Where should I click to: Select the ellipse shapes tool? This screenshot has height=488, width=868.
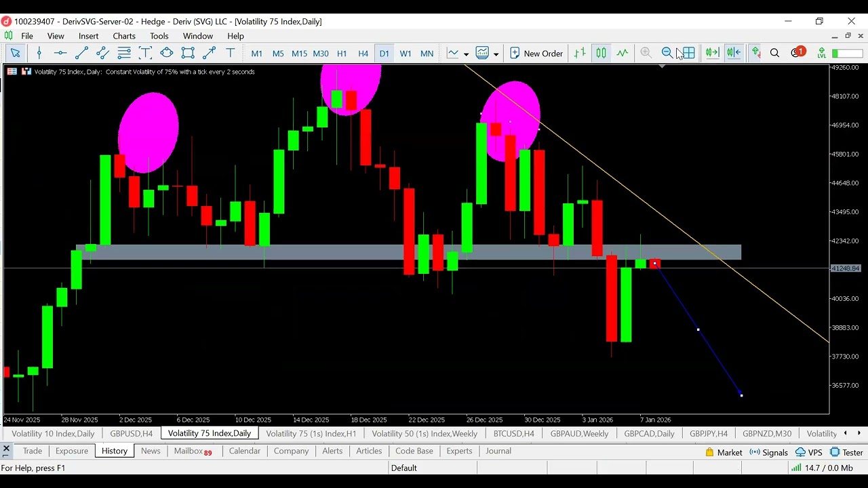click(x=166, y=53)
